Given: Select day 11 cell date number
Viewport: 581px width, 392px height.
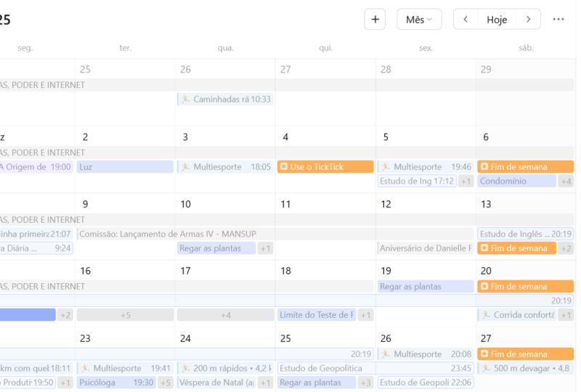Looking at the screenshot, I should pyautogui.click(x=285, y=204).
